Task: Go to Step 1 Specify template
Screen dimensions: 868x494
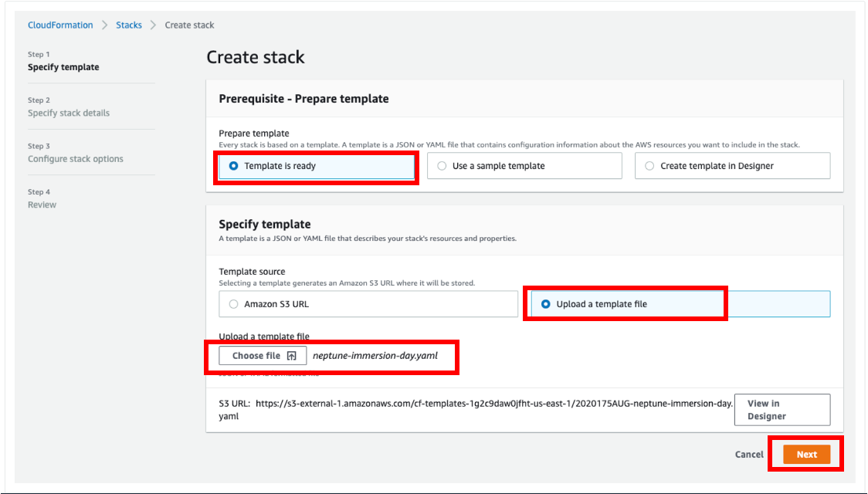Action: coord(63,67)
